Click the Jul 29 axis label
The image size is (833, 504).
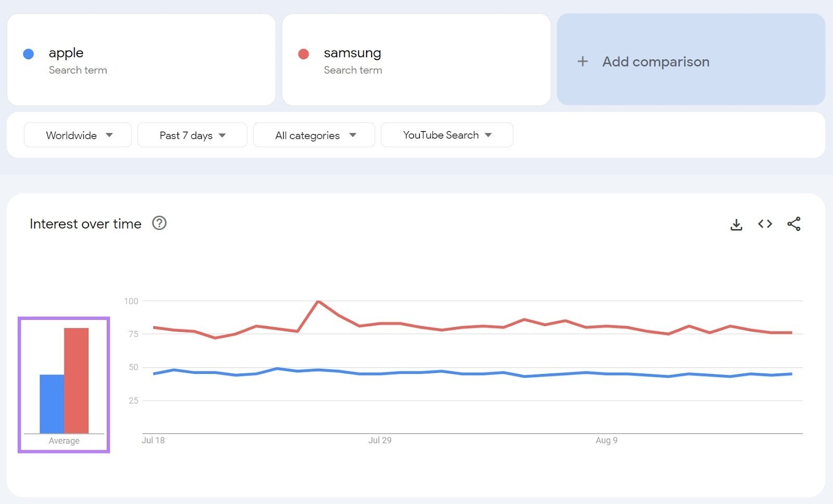(x=380, y=440)
